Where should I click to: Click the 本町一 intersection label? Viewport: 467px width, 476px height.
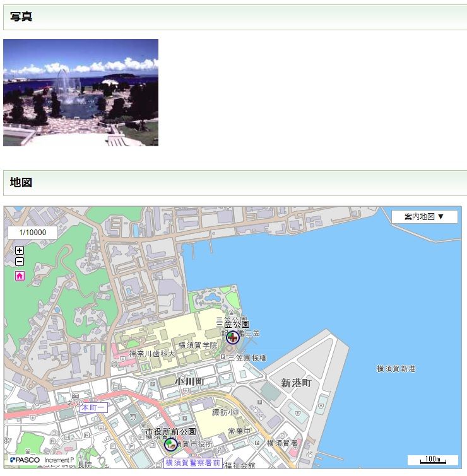[x=93, y=408]
